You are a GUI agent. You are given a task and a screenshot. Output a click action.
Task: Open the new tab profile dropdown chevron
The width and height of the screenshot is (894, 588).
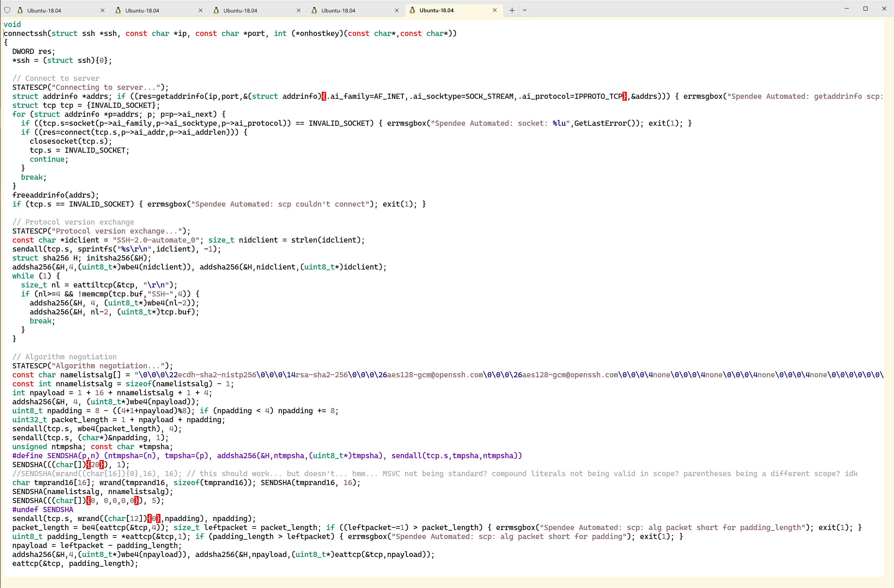pyautogui.click(x=524, y=10)
